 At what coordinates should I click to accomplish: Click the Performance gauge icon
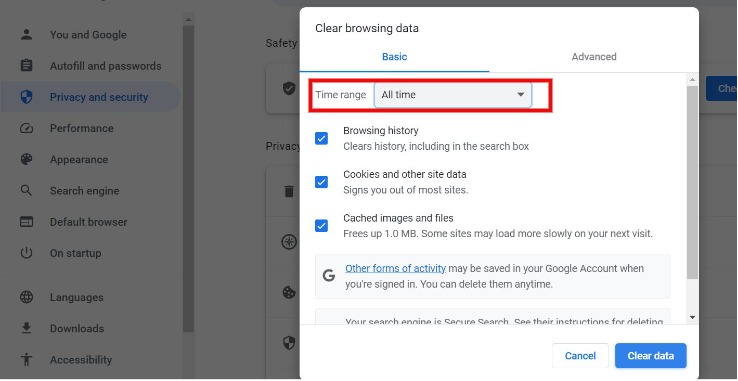tap(26, 128)
